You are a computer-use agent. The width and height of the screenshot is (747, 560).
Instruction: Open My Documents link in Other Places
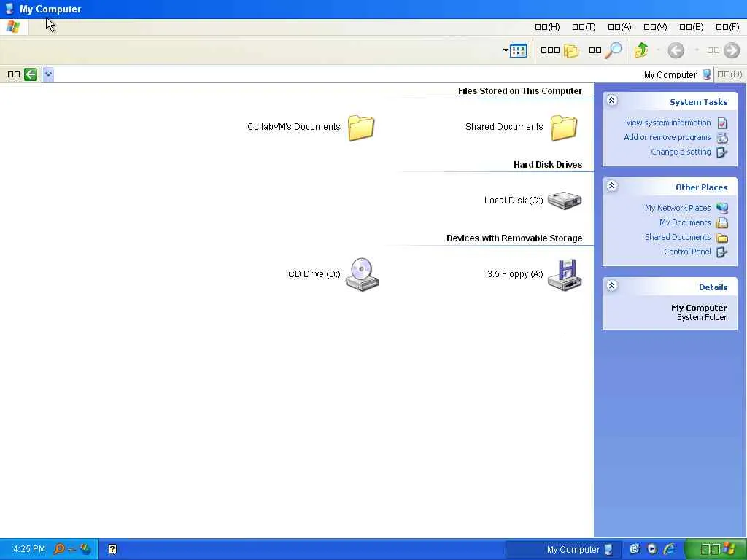point(684,222)
